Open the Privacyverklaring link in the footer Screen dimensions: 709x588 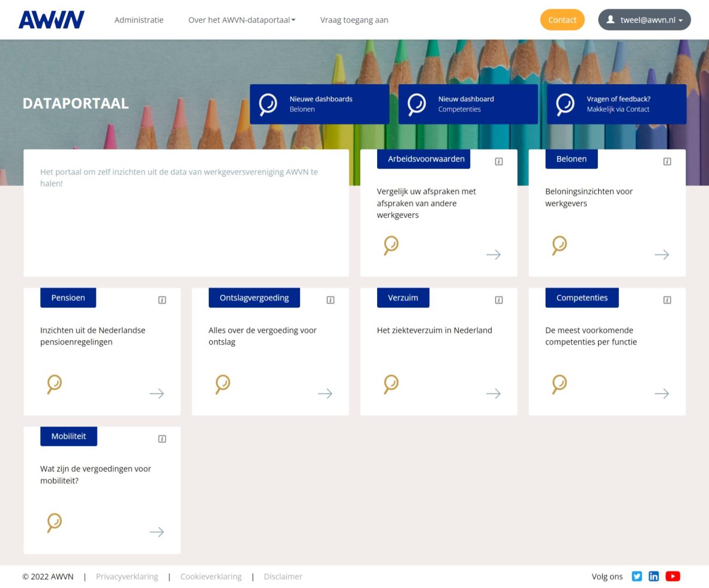[126, 576]
